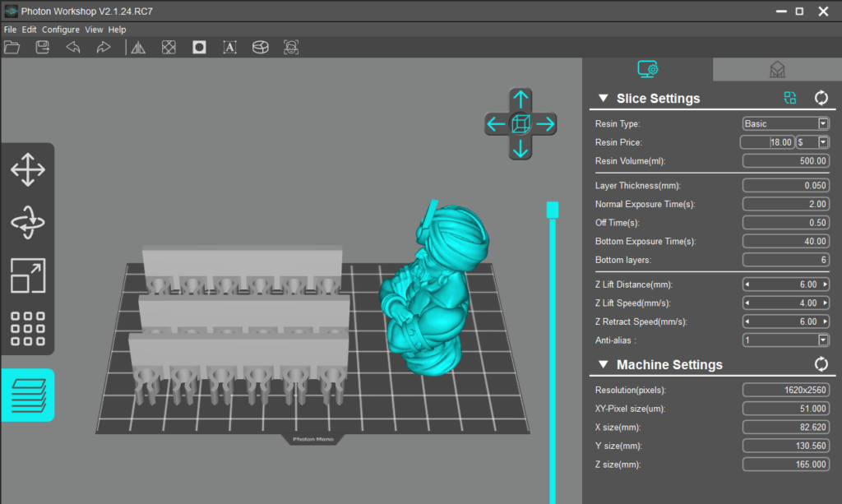Screen dimensions: 842x504
Task: Click the Open file folder icon
Action: pyautogui.click(x=12, y=48)
